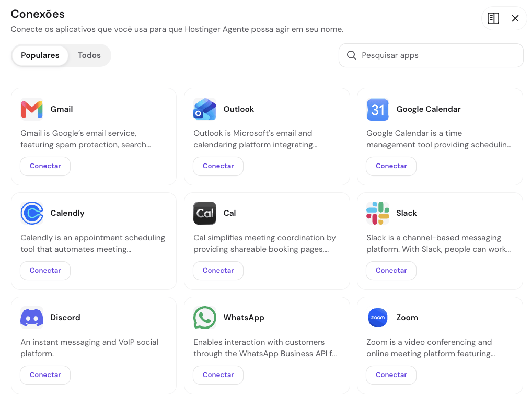Click 'An instant messaging and VoIP' description
Image resolution: width=532 pixels, height=398 pixels.
click(x=89, y=348)
